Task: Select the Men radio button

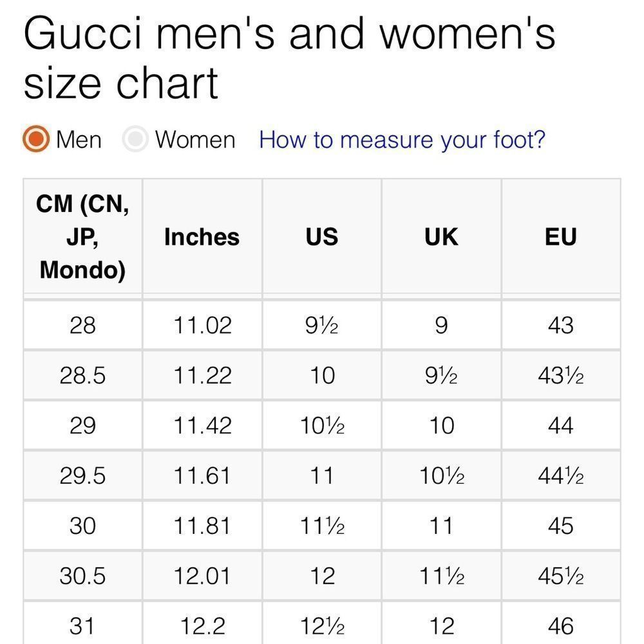Action: point(37,139)
